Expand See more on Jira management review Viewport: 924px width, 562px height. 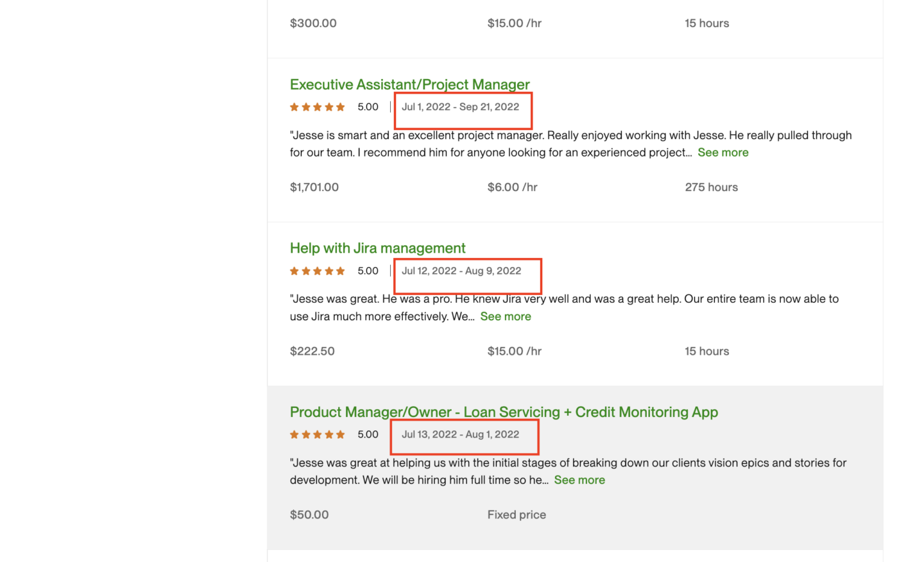[x=505, y=316]
